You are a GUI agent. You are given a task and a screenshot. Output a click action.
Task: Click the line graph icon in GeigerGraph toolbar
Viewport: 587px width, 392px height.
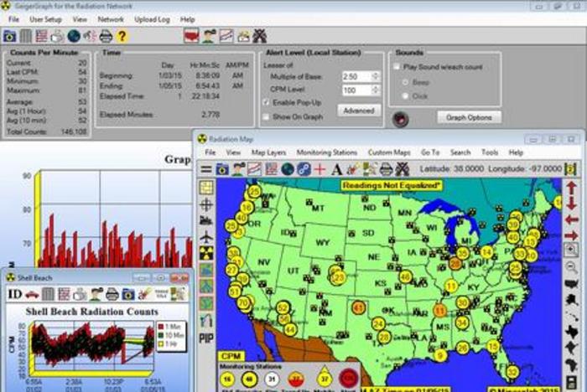click(226, 36)
